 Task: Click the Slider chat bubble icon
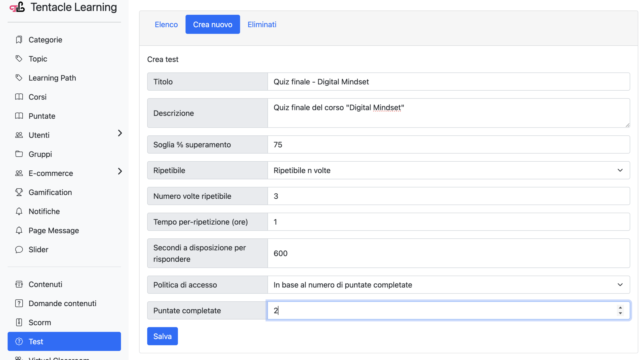(x=19, y=249)
